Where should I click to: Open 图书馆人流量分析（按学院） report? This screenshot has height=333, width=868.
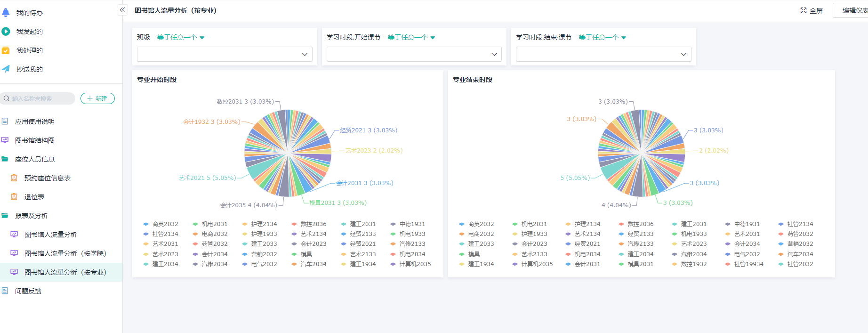[65, 253]
